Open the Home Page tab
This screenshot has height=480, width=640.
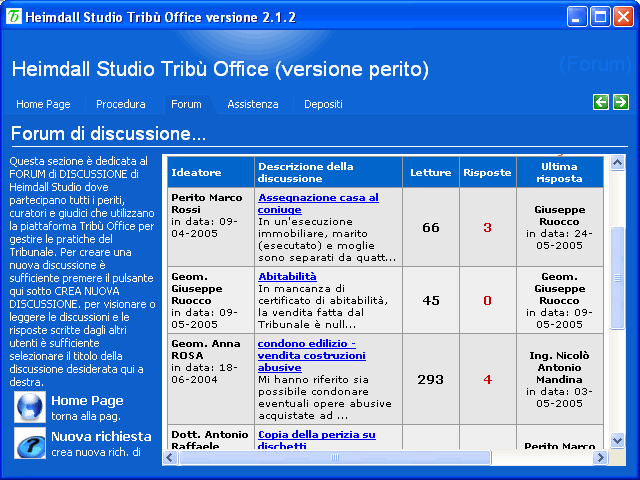43,104
